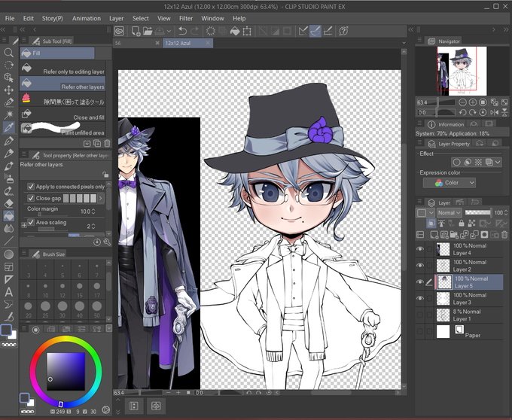
Task: Hide Layer 3 visibility eye
Action: point(420,298)
